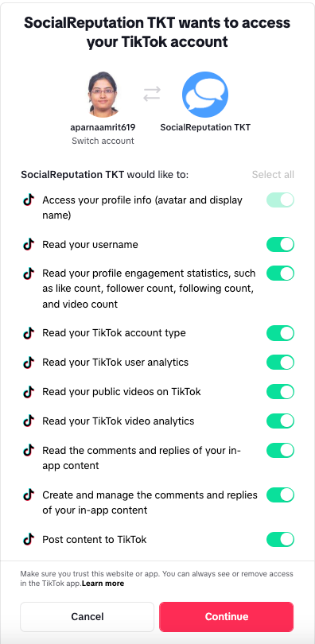Click the SocialReputation TKT chat bubble logo
Screen dimensions: 315x644
tap(205, 95)
